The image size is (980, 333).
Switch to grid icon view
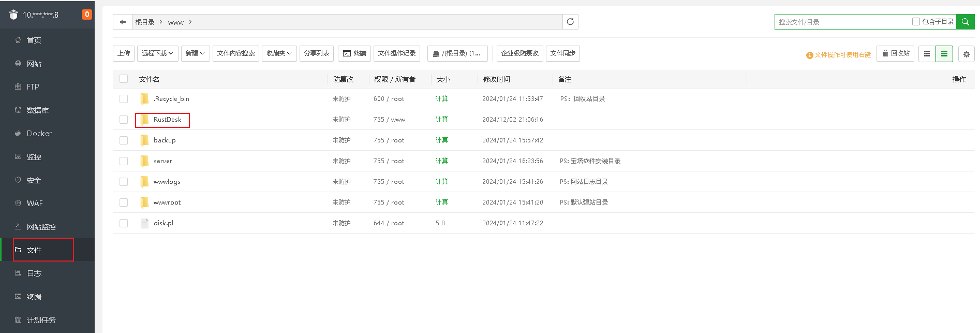927,54
